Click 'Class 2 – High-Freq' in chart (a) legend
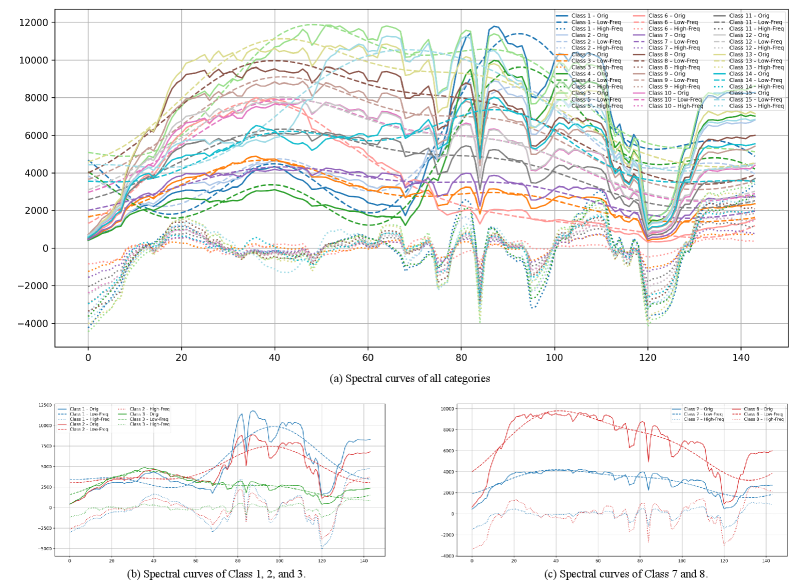797x583 pixels. coord(597,48)
